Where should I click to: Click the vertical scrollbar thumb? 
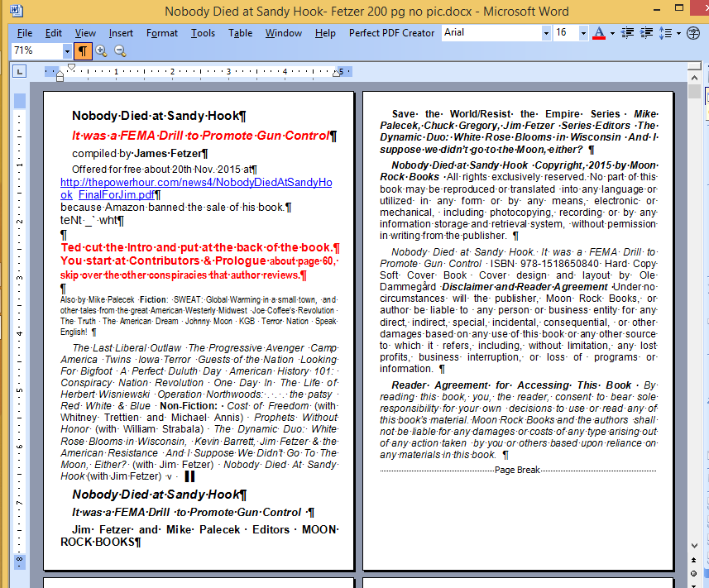click(x=695, y=91)
